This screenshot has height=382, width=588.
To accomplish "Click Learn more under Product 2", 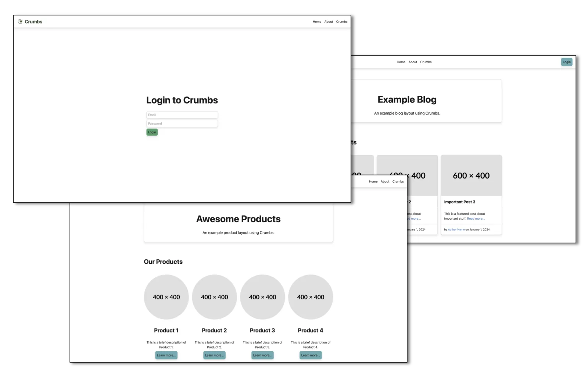I will coord(214,355).
